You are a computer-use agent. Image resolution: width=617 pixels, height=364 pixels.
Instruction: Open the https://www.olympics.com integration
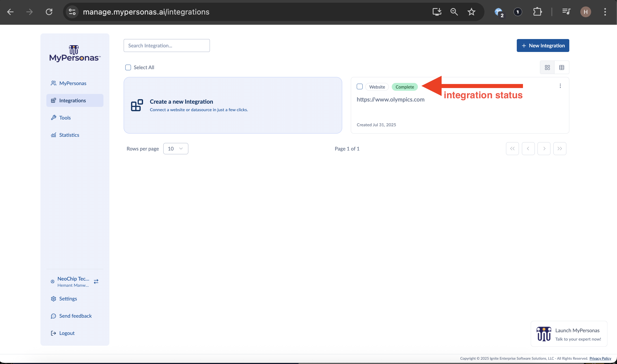tap(391, 99)
